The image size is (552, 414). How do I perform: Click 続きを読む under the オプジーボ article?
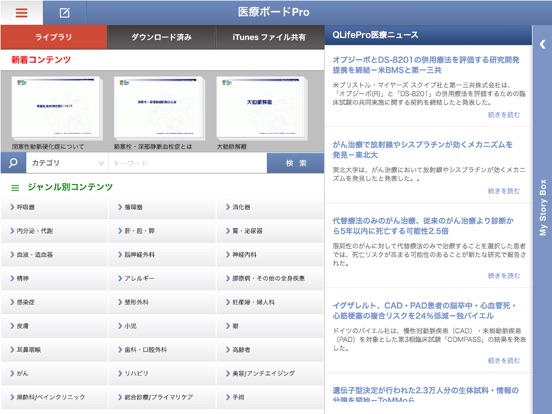click(x=503, y=115)
